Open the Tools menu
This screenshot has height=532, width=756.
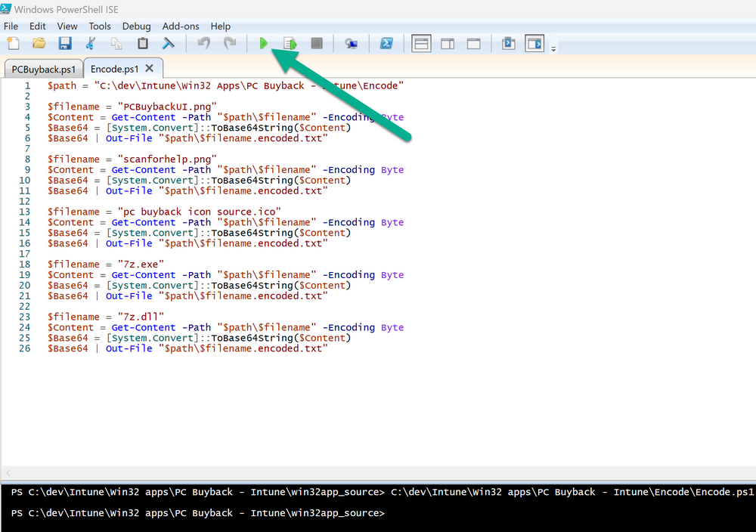(x=99, y=26)
